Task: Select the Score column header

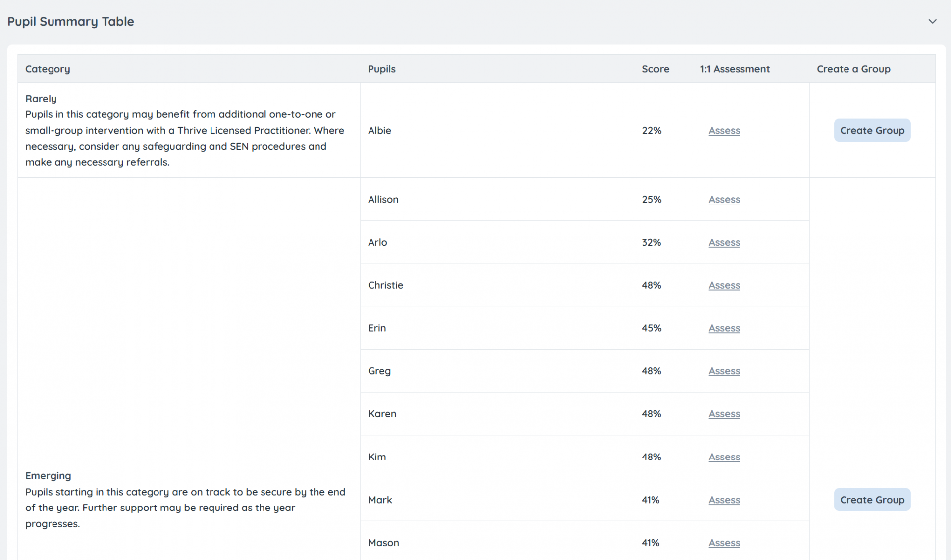Action: coord(655,69)
